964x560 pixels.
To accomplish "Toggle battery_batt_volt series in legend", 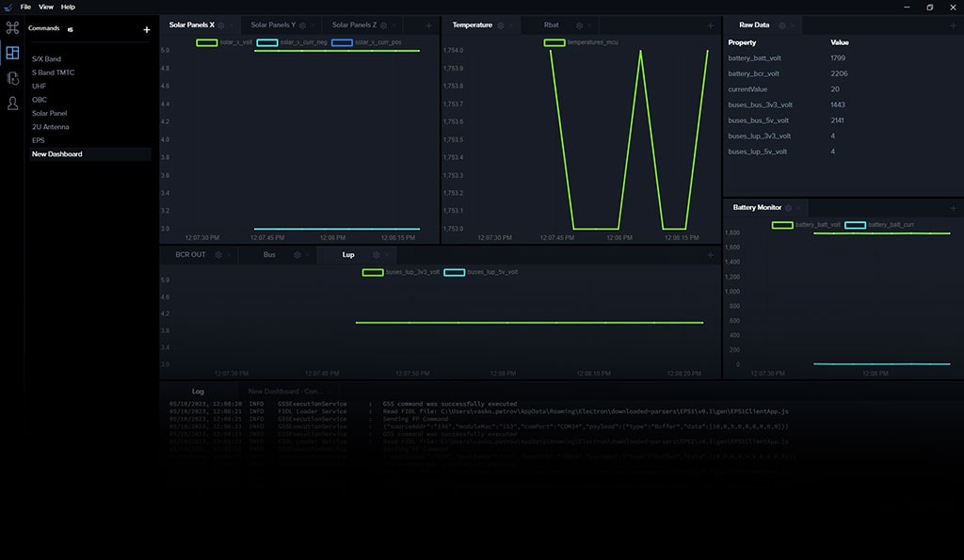I will (806, 225).
